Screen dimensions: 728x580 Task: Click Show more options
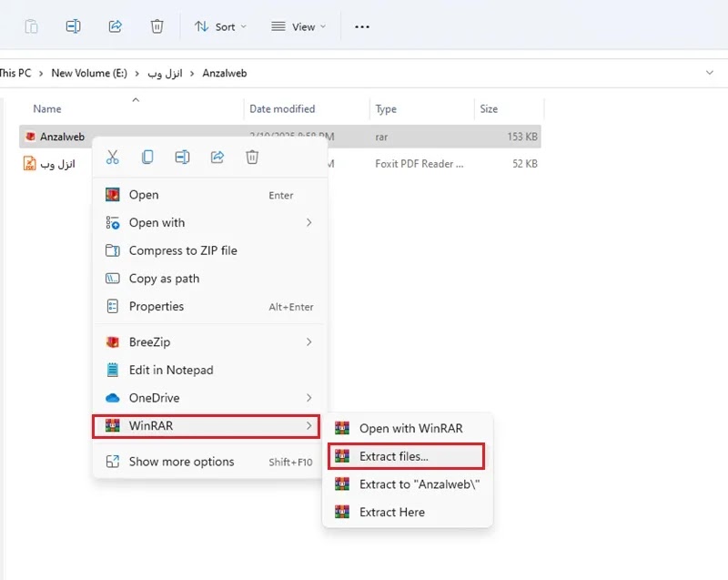pos(210,462)
